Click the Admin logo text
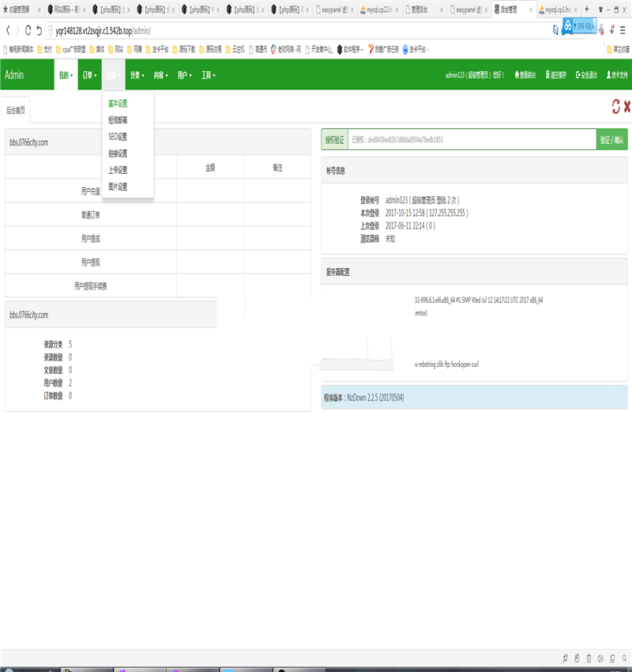Viewport: 632px width, 672px height. [x=14, y=75]
